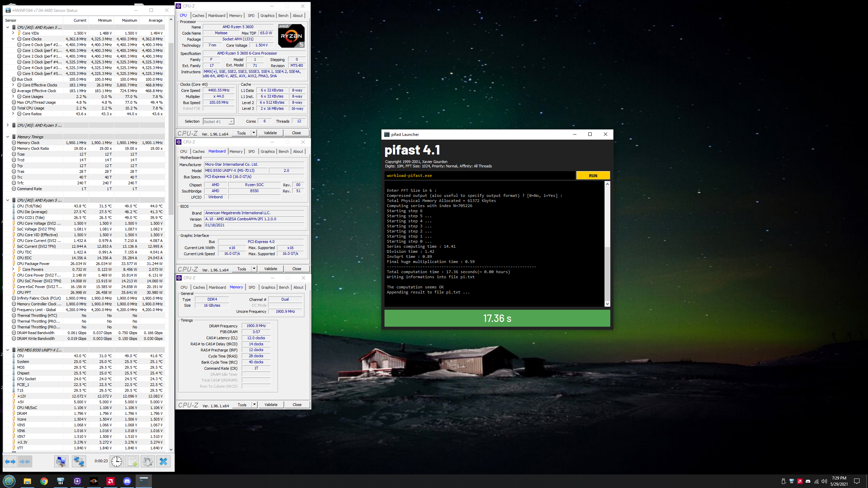Open Action Center notification icon
The height and width of the screenshot is (488, 868).
[x=857, y=481]
